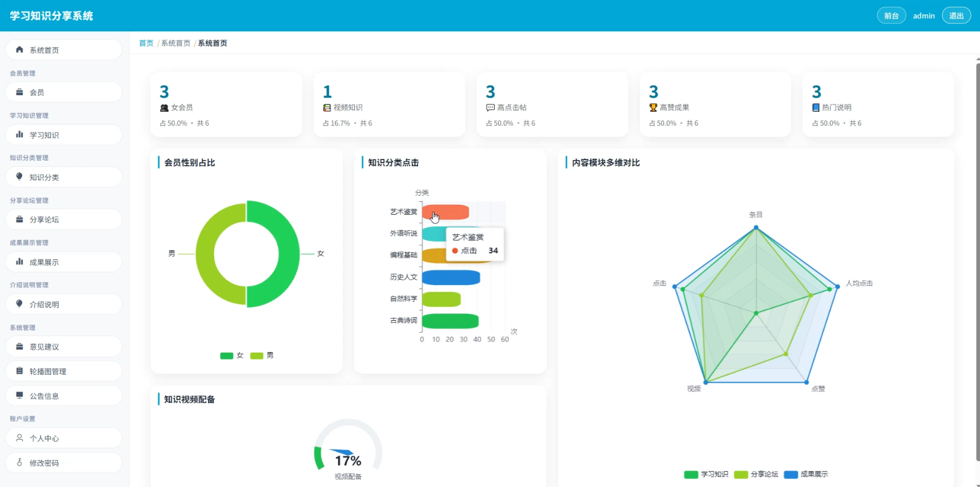Go to the 前台 front site button
The image size is (980, 487).
click(892, 16)
